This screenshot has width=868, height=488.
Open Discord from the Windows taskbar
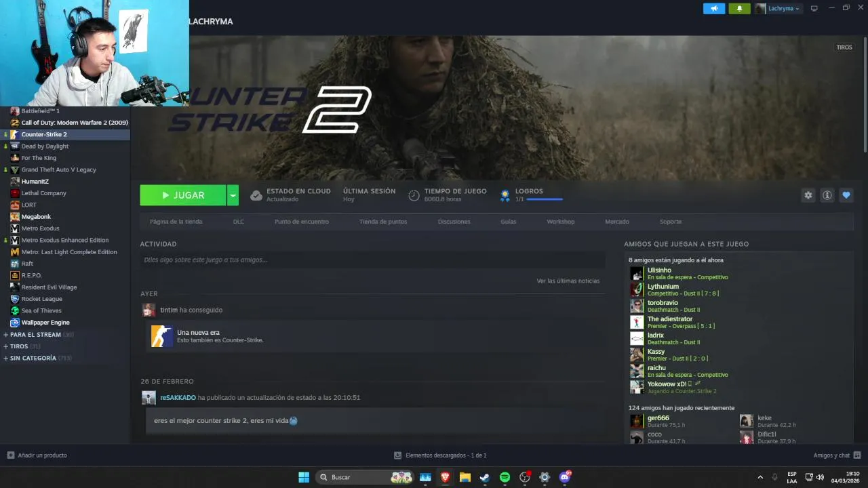pyautogui.click(x=564, y=477)
